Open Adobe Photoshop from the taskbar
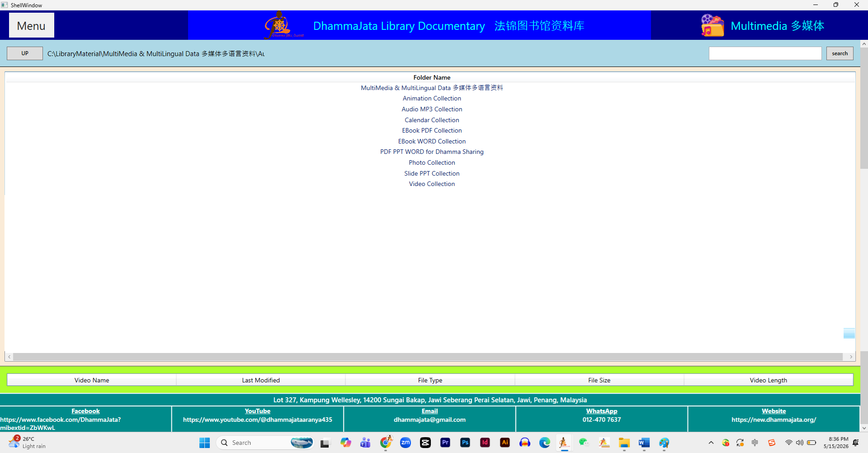The width and height of the screenshot is (868, 453). pos(465,443)
